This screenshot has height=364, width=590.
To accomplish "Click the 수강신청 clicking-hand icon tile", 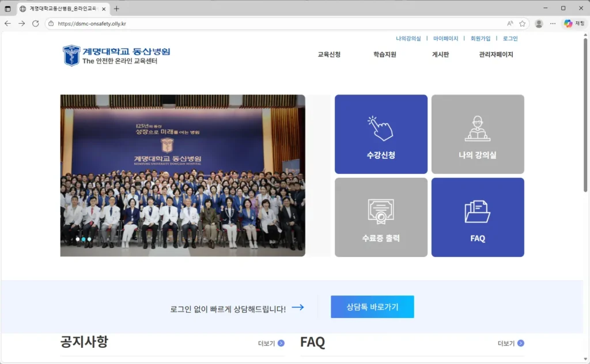I will [381, 134].
